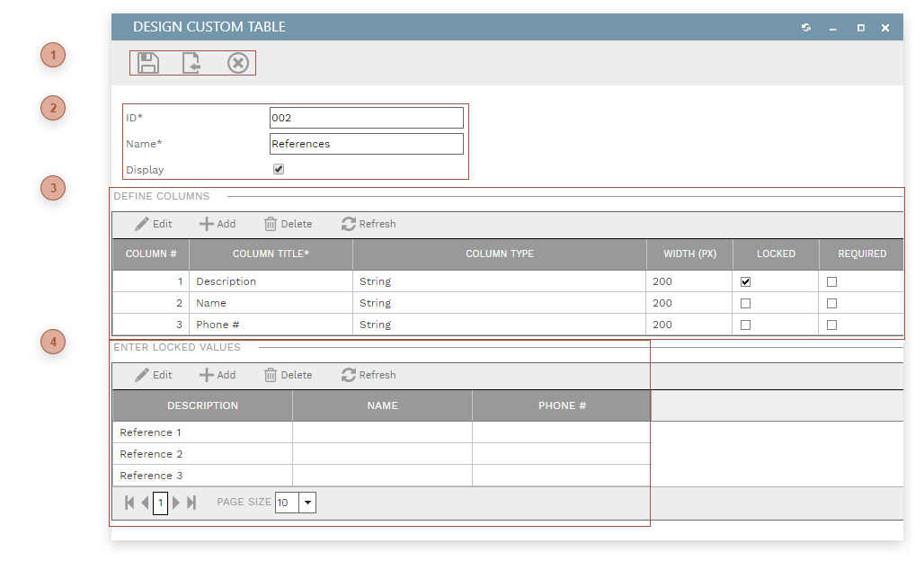Click the Add button in DEFINE COLUMNS

[217, 223]
